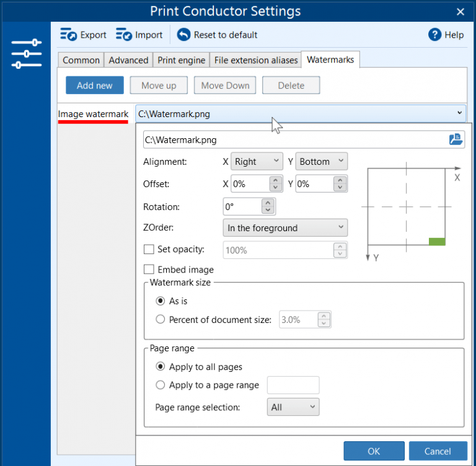
Task: Click the green watermark position preview marker
Action: [437, 241]
